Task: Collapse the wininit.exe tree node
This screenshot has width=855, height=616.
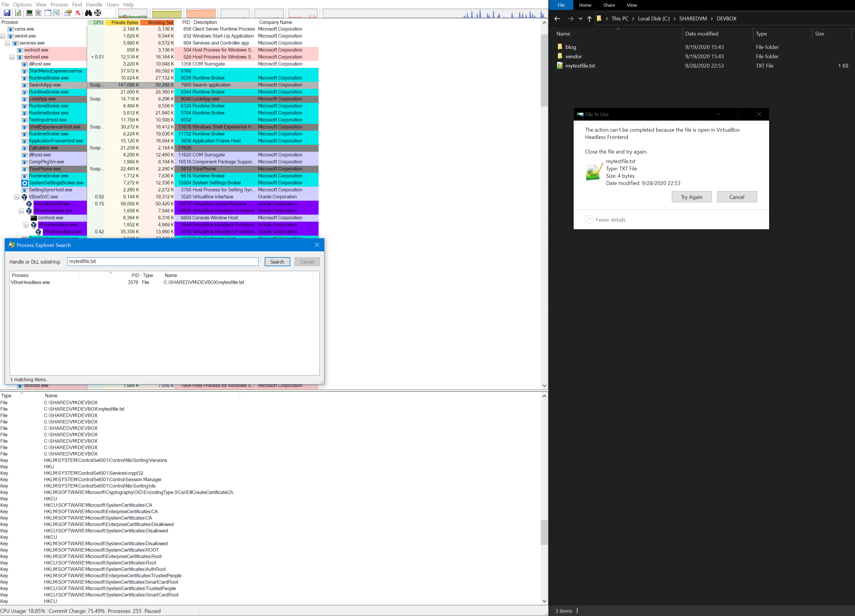Action: tap(3, 36)
